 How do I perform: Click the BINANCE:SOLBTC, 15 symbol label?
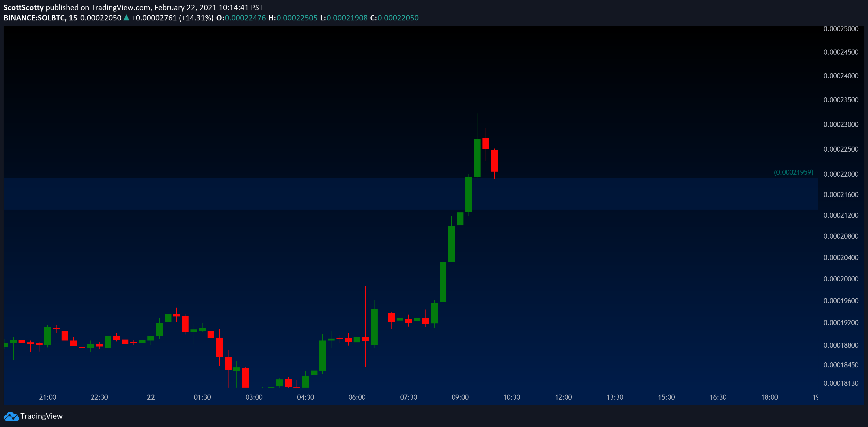pyautogui.click(x=40, y=18)
